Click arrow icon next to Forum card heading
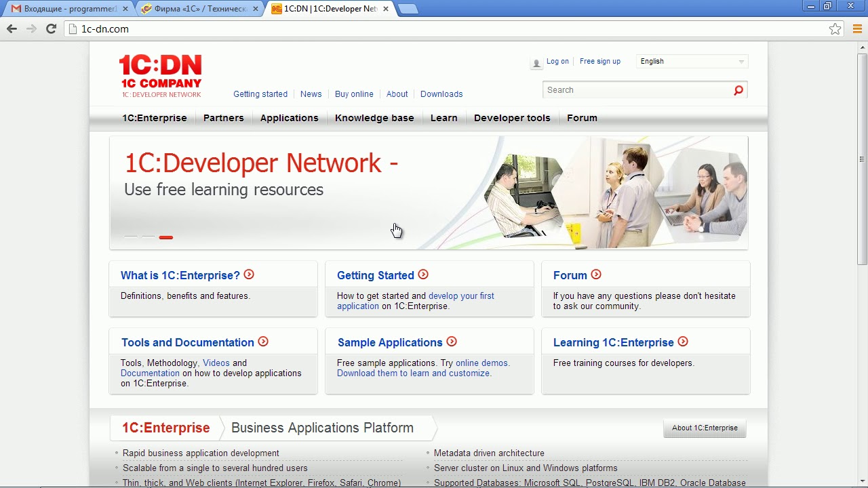The height and width of the screenshot is (488, 868). tap(596, 274)
